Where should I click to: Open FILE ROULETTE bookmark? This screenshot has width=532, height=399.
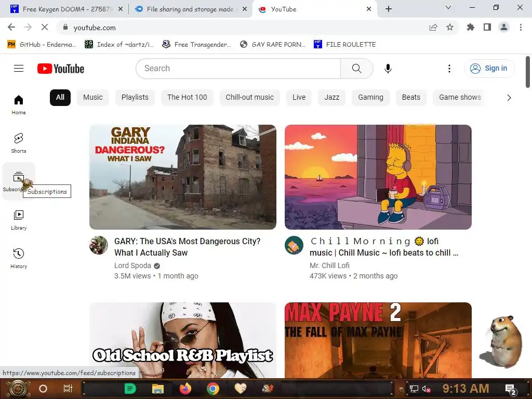click(x=345, y=45)
